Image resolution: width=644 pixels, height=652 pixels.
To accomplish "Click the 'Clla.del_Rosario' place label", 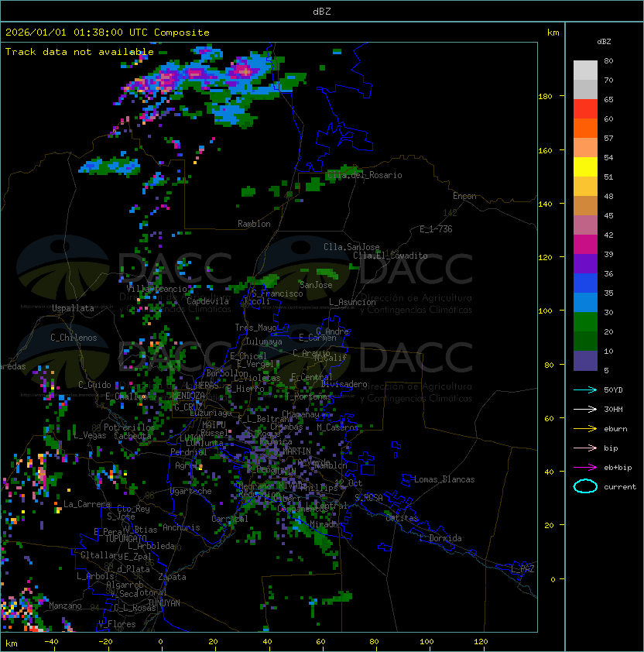I will (x=365, y=175).
